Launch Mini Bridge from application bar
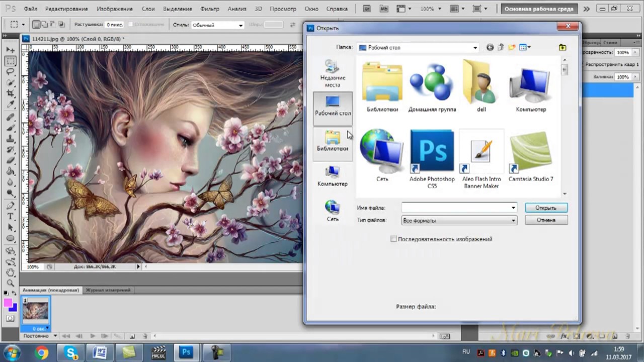This screenshot has height=362, width=644. pyautogui.click(x=383, y=9)
